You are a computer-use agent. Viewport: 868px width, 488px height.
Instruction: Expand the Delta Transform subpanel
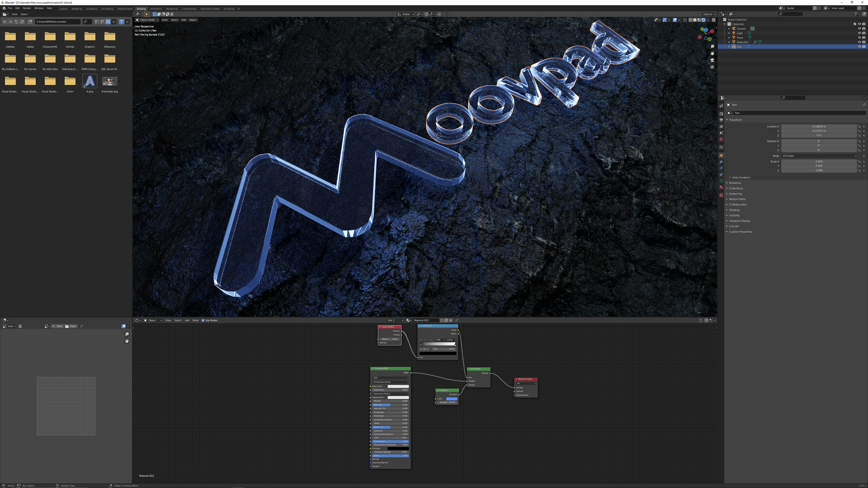pyautogui.click(x=741, y=178)
